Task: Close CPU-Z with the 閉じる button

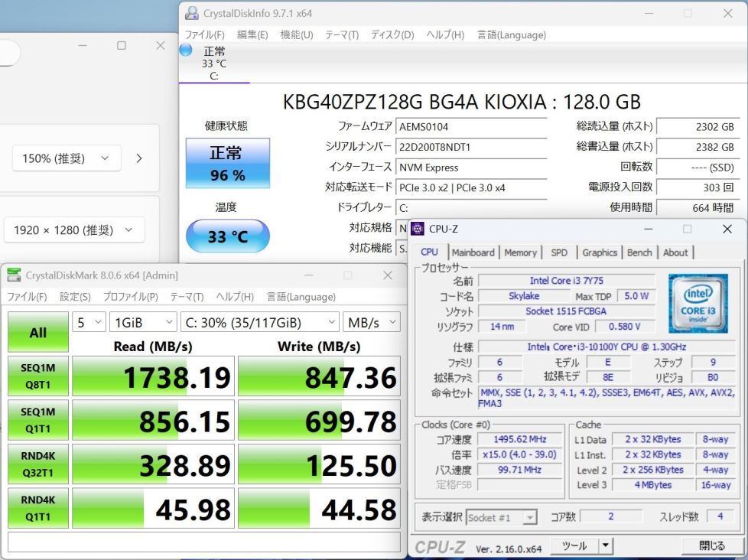Action: [x=711, y=545]
